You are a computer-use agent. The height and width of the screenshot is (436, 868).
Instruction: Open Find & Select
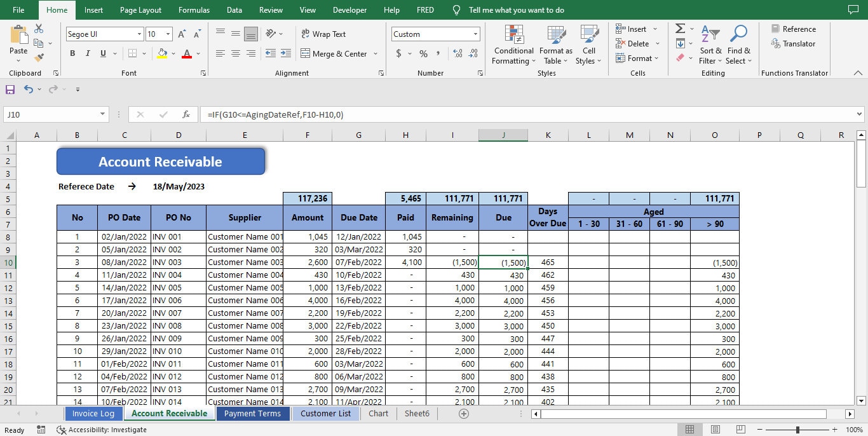[738, 44]
